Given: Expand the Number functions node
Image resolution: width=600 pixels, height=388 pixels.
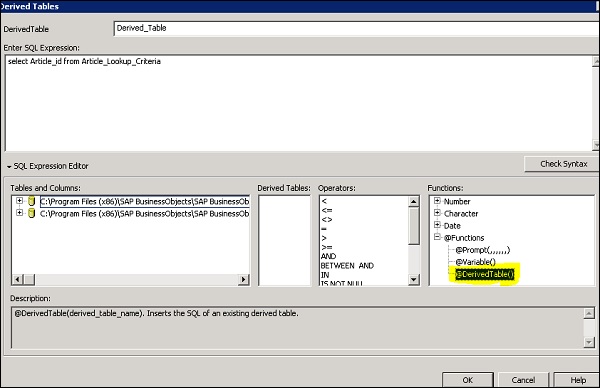Looking at the screenshot, I should (x=437, y=201).
